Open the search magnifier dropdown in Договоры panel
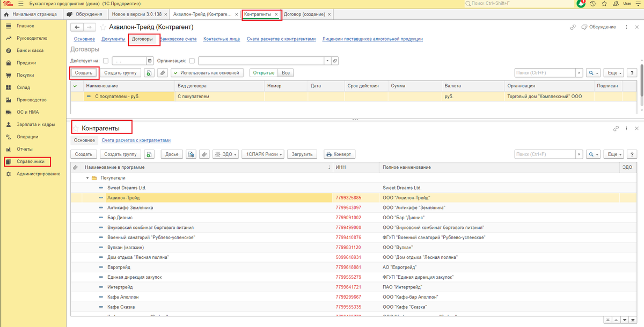Image resolution: width=644 pixels, height=327 pixels. click(x=592, y=72)
